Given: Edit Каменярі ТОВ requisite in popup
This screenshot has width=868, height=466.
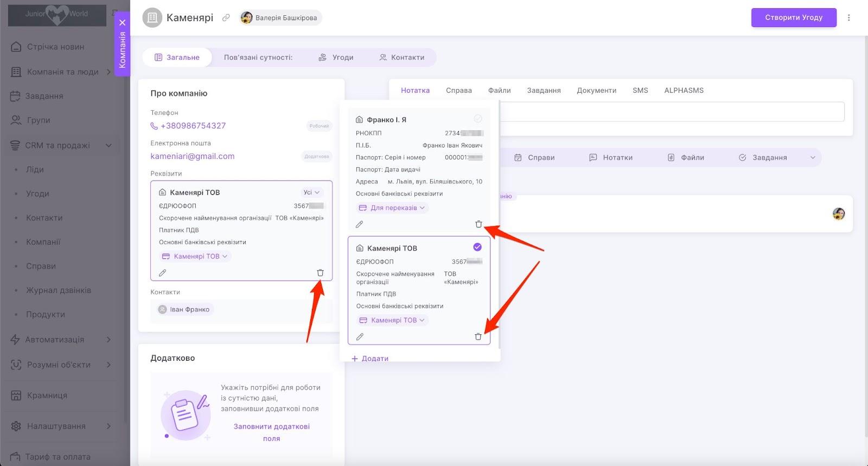Looking at the screenshot, I should [x=360, y=337].
